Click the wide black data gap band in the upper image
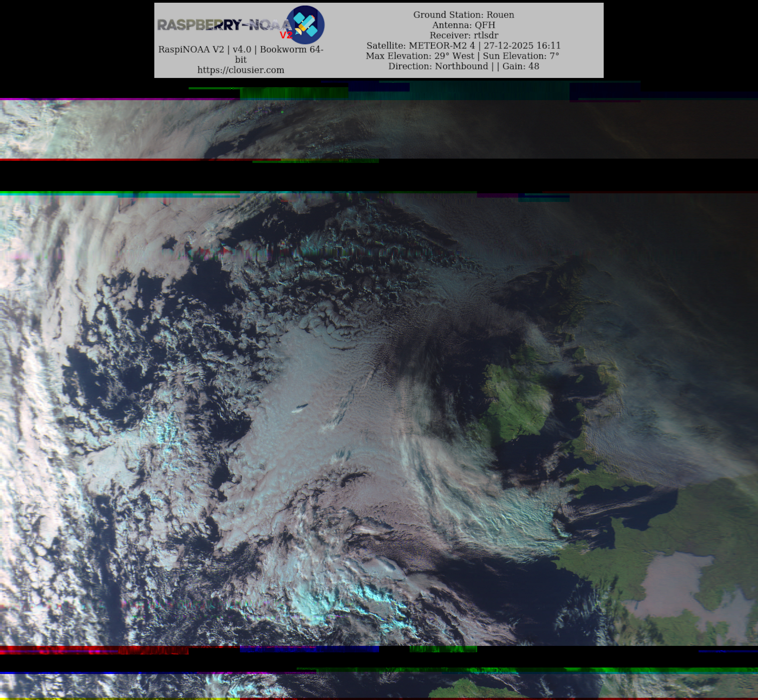This screenshot has height=700, width=758. coord(379,176)
